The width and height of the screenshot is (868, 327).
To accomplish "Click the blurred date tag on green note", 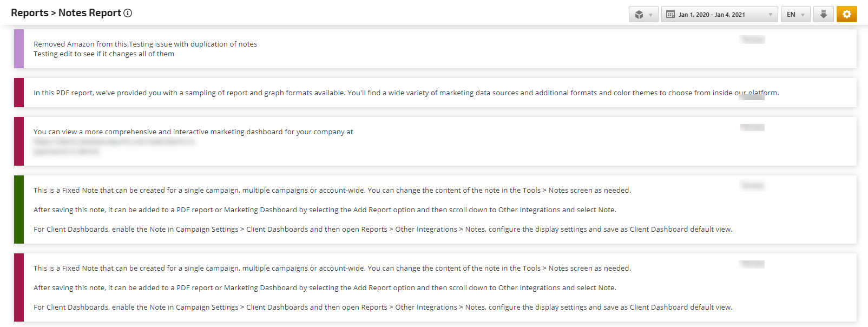I will pos(752,186).
